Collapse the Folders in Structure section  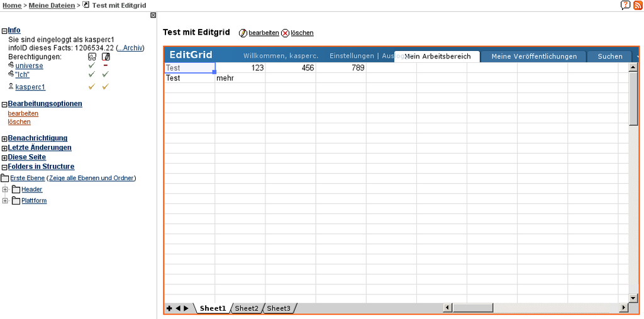point(4,167)
